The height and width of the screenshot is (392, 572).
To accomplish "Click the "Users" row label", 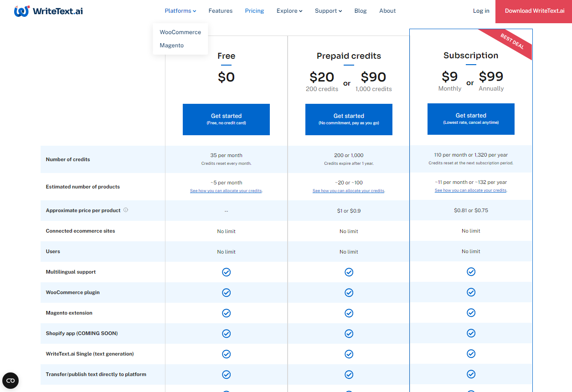I will [53, 251].
